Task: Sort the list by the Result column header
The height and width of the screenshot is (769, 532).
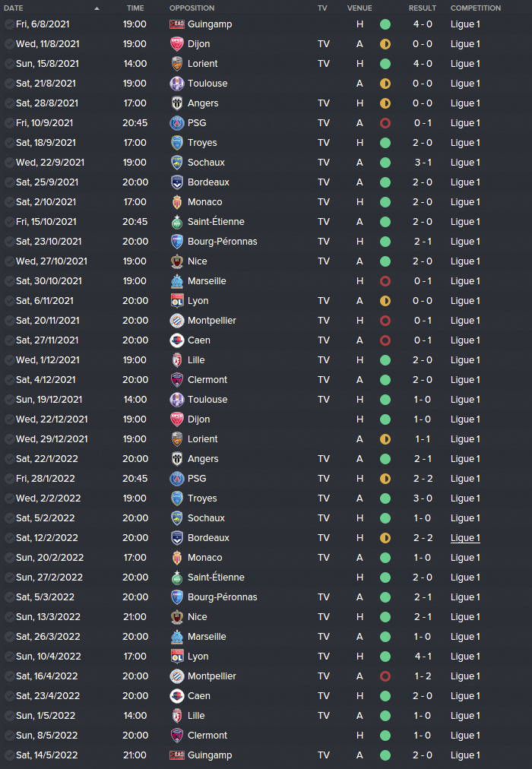Action: (422, 8)
